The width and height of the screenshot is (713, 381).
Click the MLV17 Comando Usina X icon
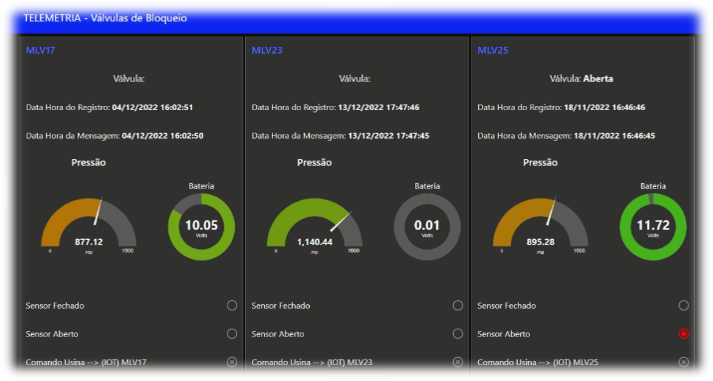(232, 362)
